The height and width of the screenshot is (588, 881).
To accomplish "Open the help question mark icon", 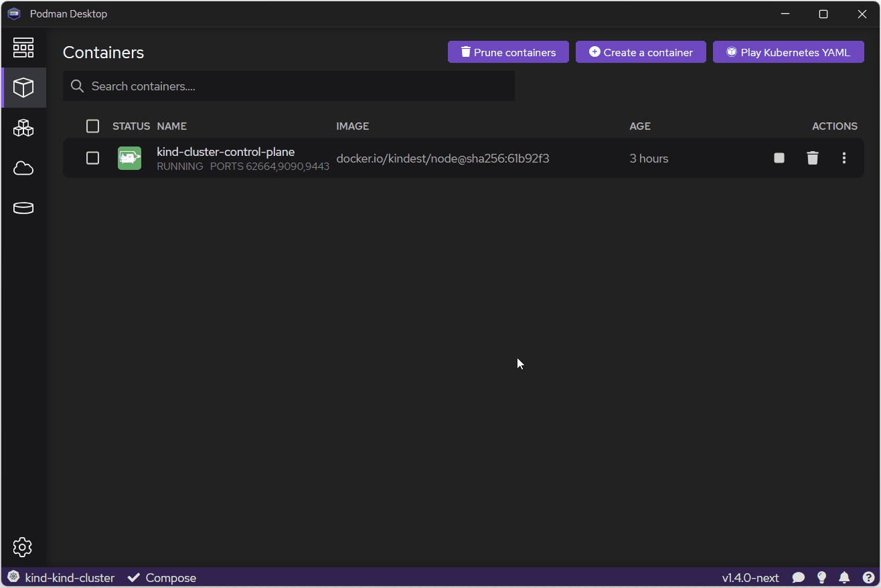I will click(868, 577).
